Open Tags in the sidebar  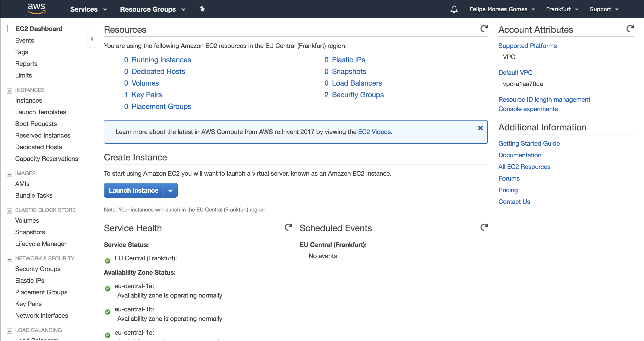[21, 52]
